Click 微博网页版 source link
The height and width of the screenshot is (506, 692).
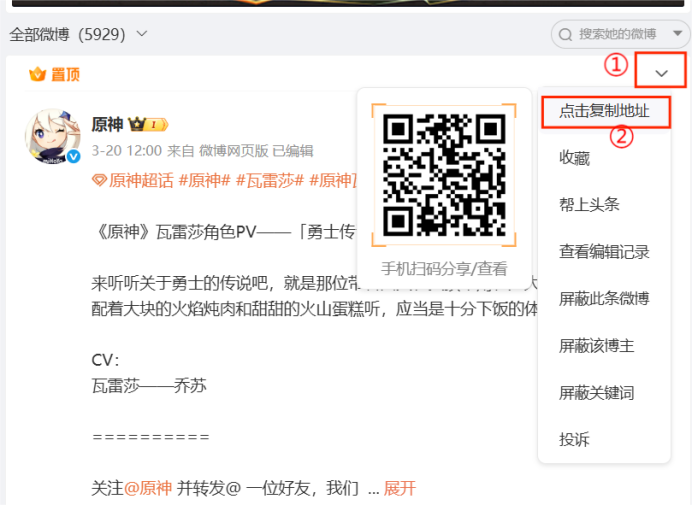click(233, 151)
